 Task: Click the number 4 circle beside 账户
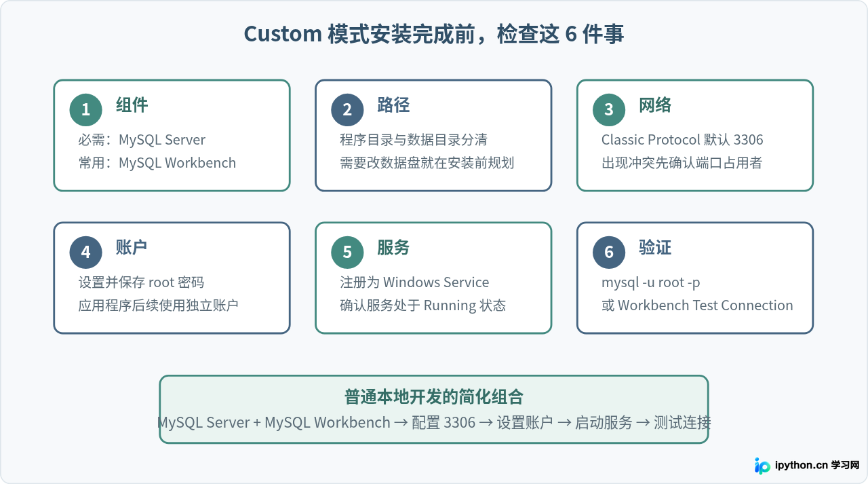85,252
